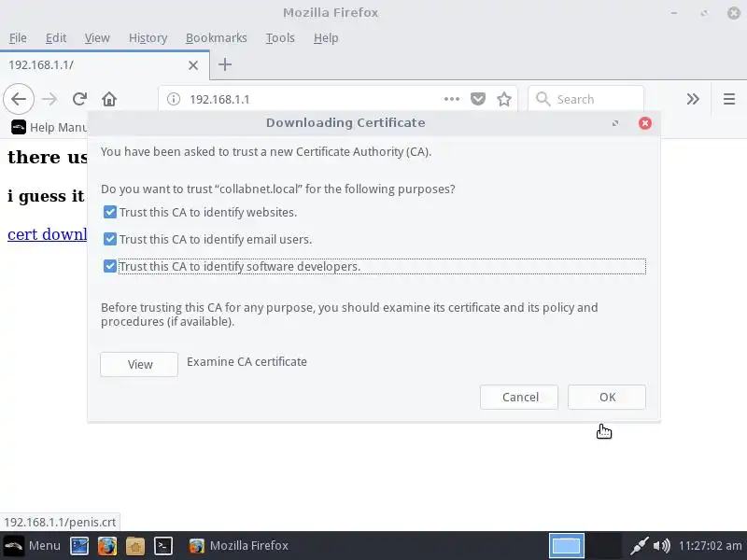747x560 pixels.
Task: Open page actions three-dots menu
Action: (452, 99)
